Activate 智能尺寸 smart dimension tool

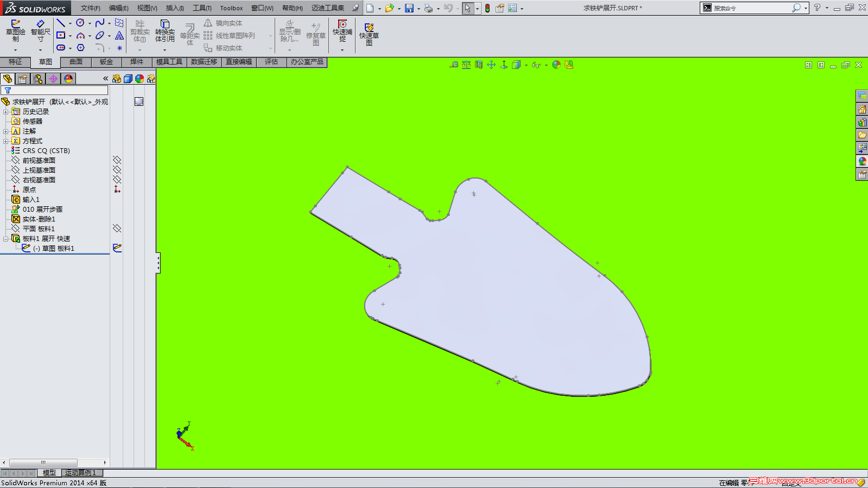[40, 31]
